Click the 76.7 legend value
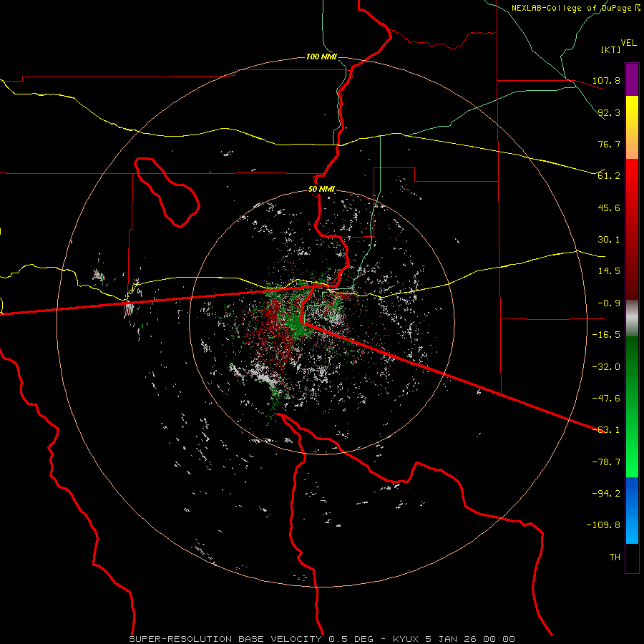This screenshot has width=644, height=644. coord(609,144)
